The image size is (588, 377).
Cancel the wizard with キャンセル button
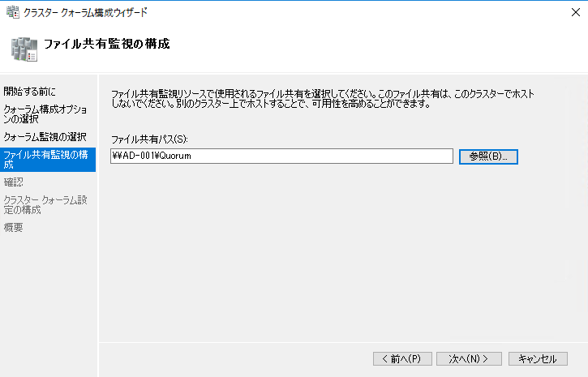(x=538, y=358)
